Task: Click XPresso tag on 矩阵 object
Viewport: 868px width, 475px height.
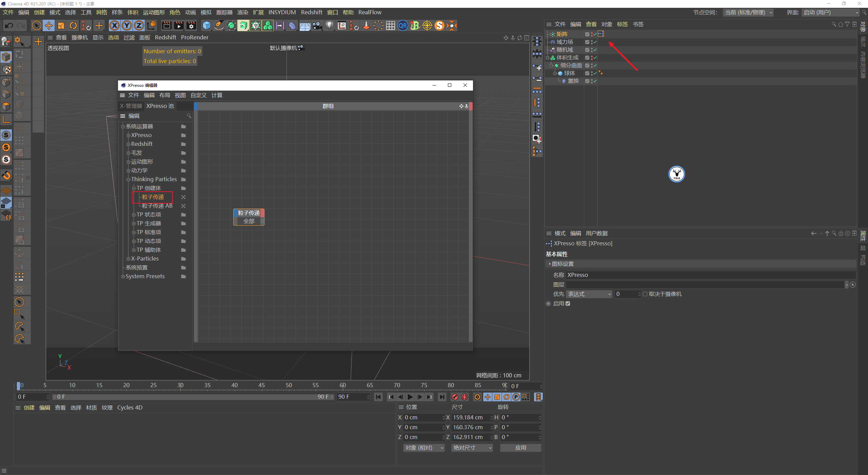Action: tap(601, 34)
